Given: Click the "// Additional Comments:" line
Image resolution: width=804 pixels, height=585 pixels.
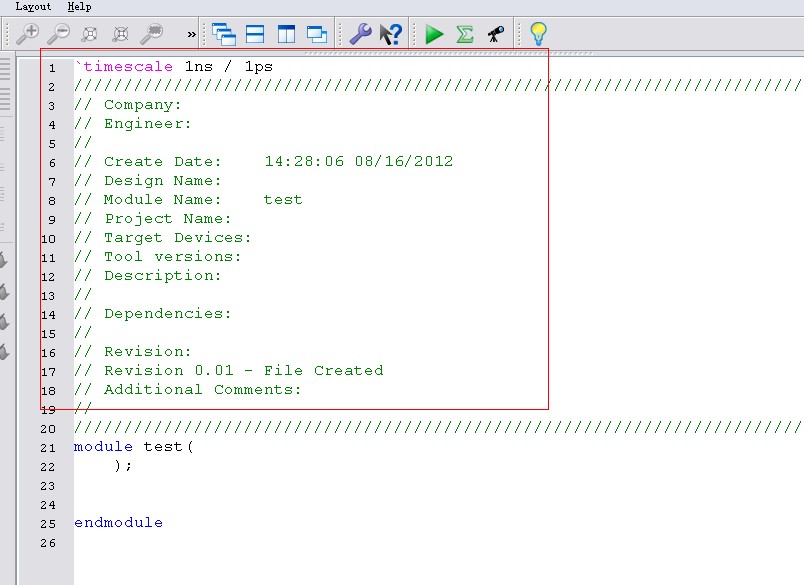Looking at the screenshot, I should pos(188,389).
